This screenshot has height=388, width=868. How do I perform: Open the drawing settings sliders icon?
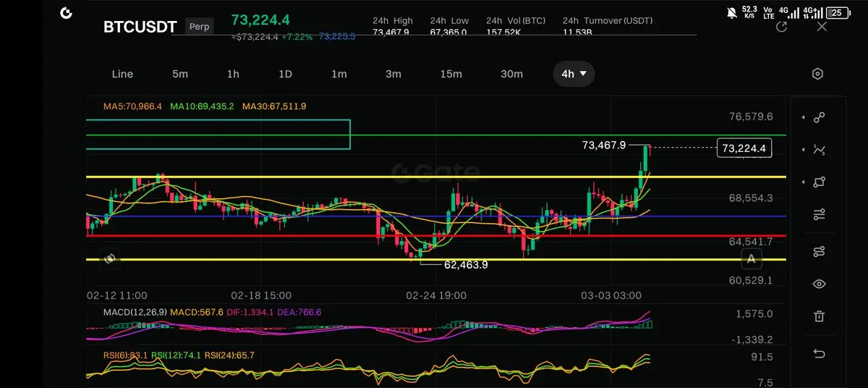click(819, 215)
